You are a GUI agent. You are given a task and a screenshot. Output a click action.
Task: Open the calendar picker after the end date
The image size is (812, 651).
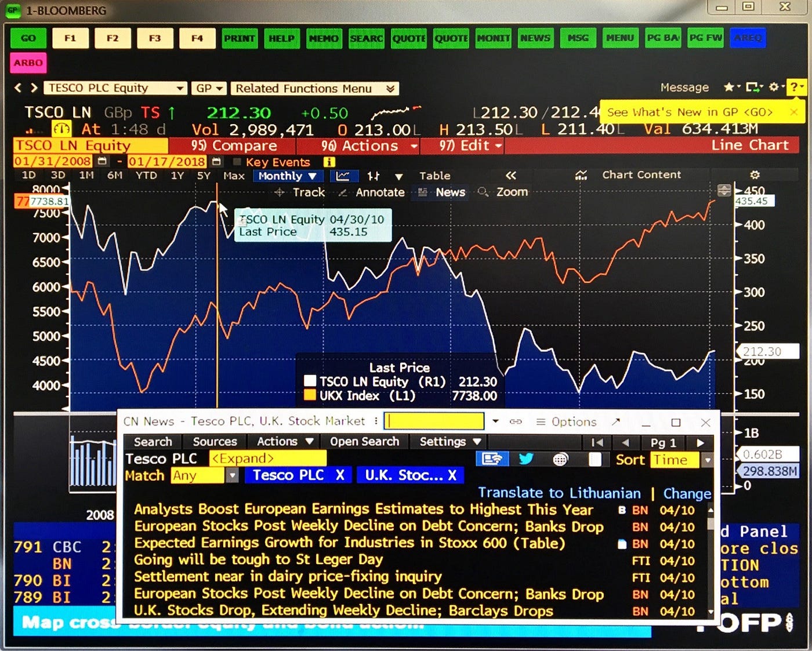coord(216,161)
